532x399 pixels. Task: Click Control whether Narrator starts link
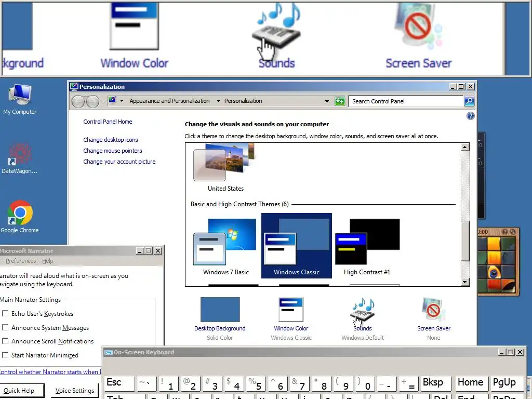50,372
